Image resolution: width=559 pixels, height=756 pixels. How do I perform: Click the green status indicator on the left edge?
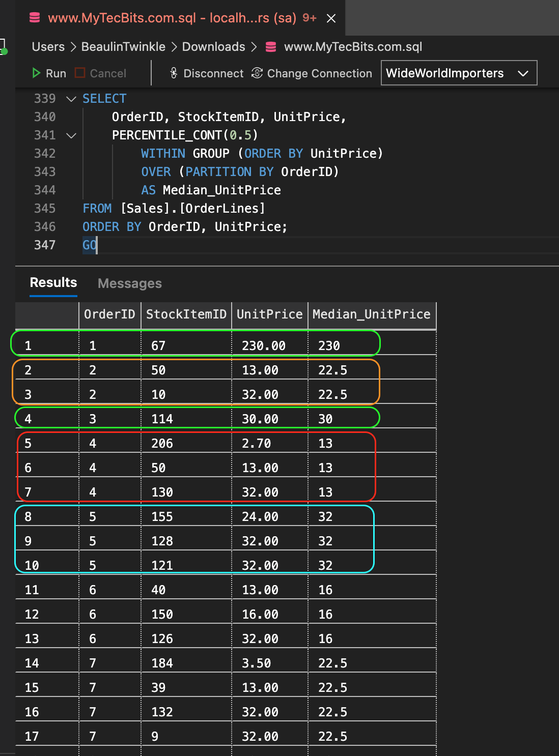(x=4, y=50)
